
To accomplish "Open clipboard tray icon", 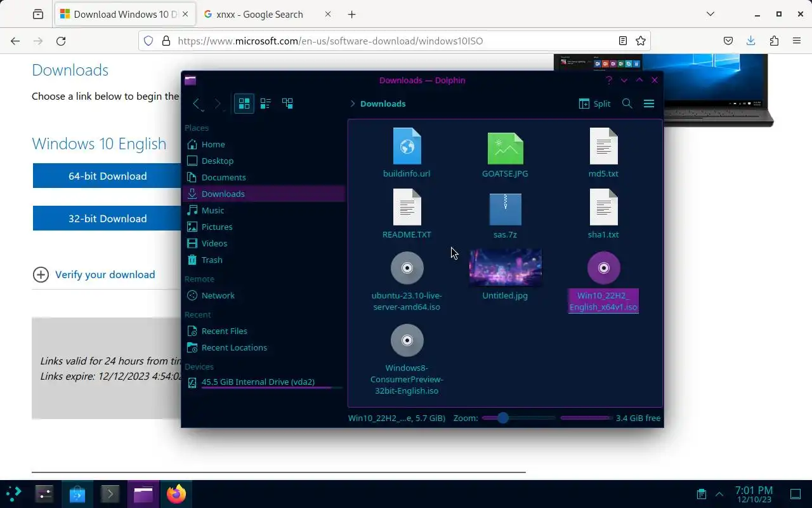I will tap(702, 493).
